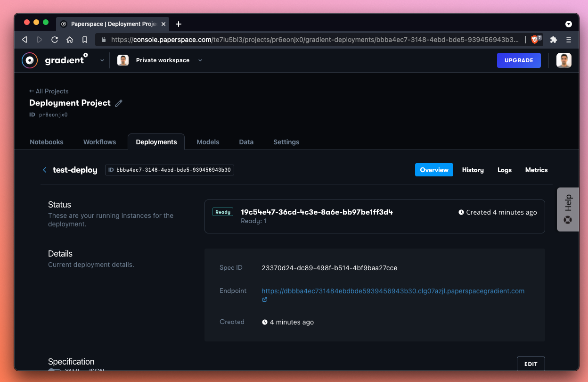Viewport: 588px width, 382px height.
Task: Open the project Settings tab
Action: click(286, 142)
